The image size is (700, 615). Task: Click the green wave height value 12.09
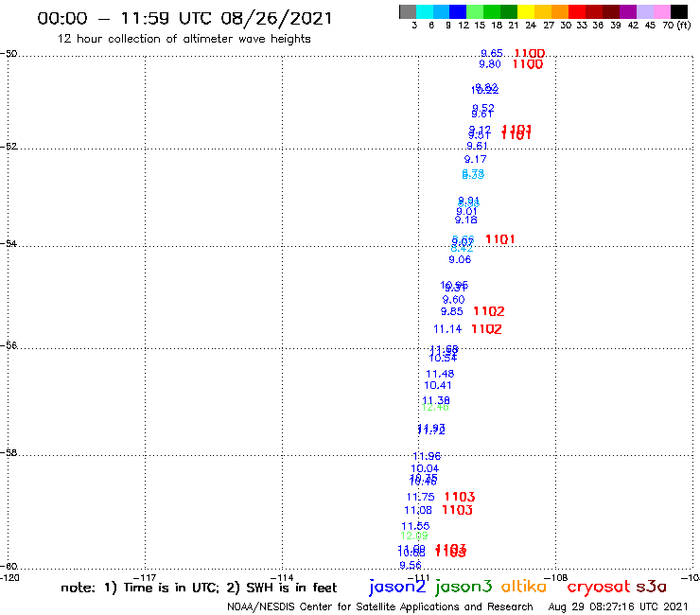414,536
